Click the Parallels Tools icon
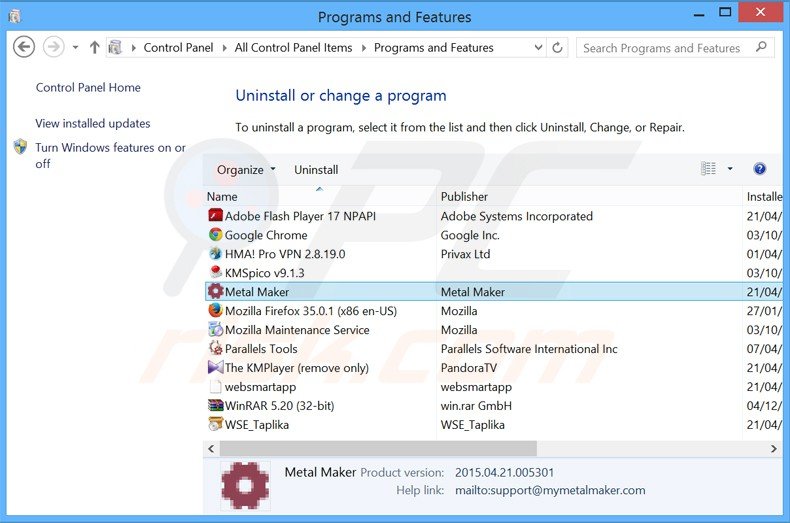 click(216, 348)
